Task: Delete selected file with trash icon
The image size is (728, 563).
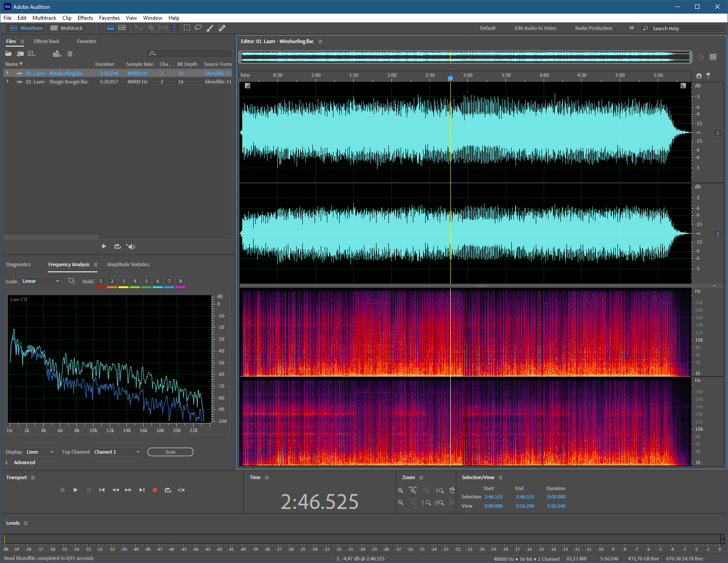Action: [70, 54]
